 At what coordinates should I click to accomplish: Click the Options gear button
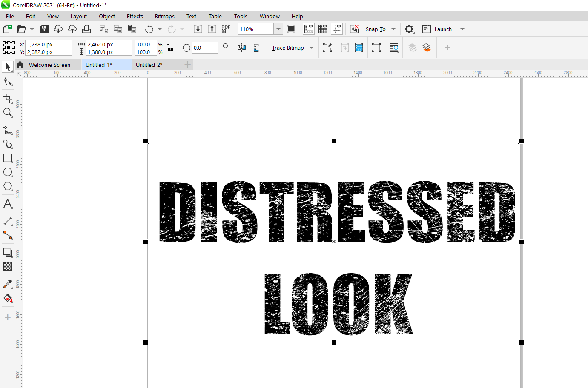(409, 29)
